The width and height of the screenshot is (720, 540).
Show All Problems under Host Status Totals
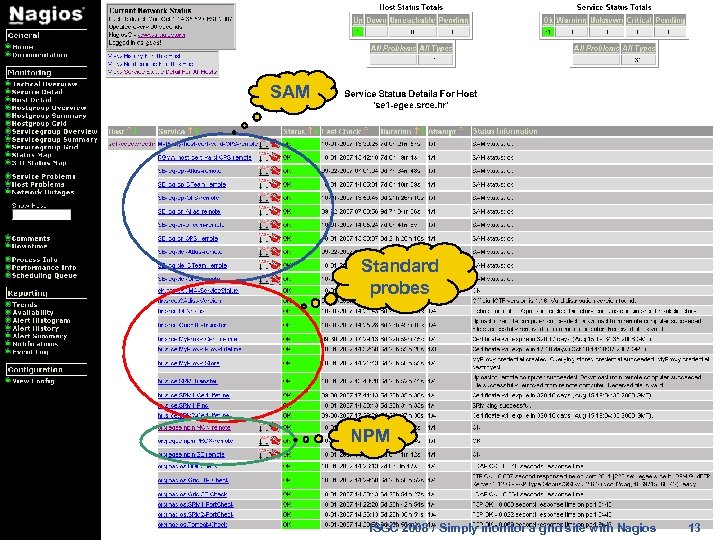click(x=394, y=48)
